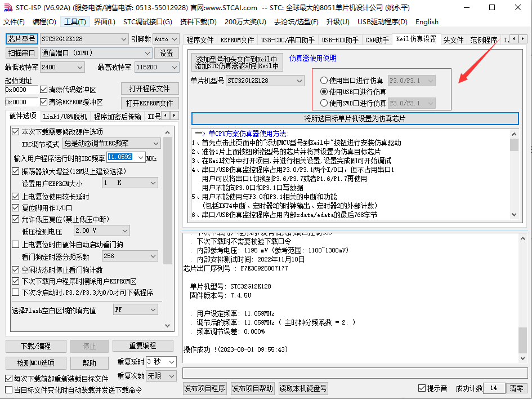Toggle 本次下载需要修改硬件选项 checkbox
This screenshot has height=399, width=532.
coord(15,132)
